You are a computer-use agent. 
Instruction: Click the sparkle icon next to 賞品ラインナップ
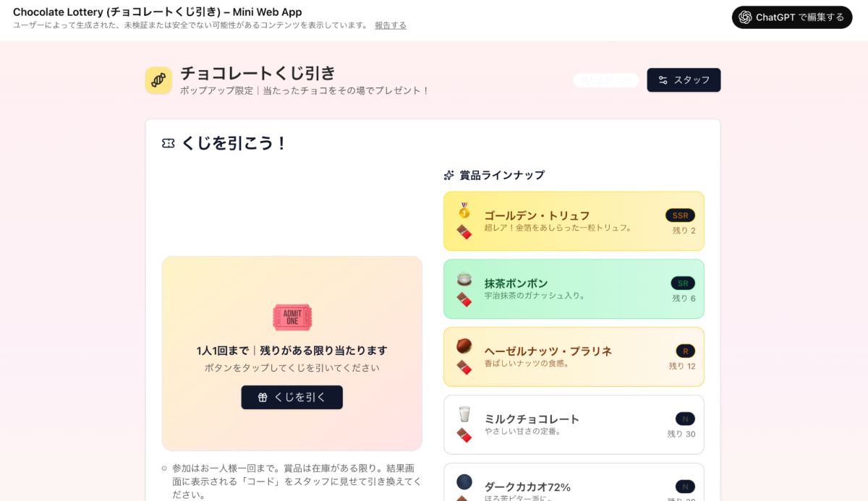pos(449,175)
